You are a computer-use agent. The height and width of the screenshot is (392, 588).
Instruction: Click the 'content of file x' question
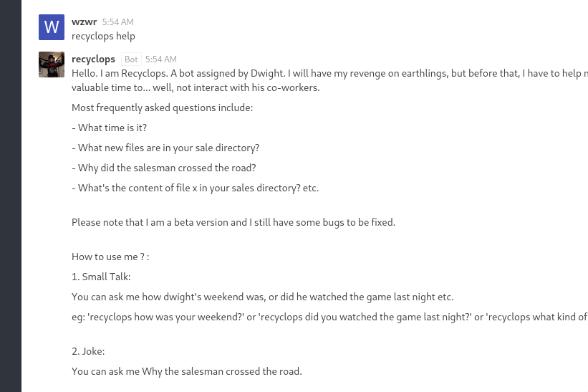pos(195,188)
